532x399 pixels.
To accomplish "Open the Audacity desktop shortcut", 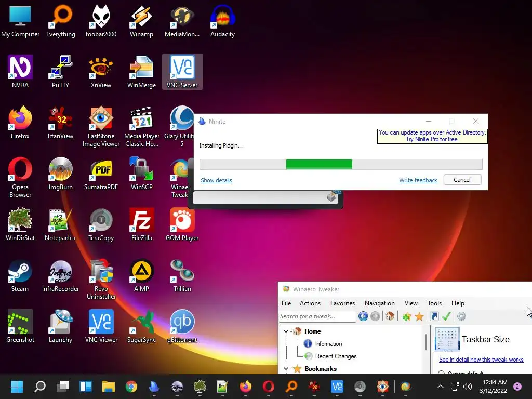I will coord(222,21).
